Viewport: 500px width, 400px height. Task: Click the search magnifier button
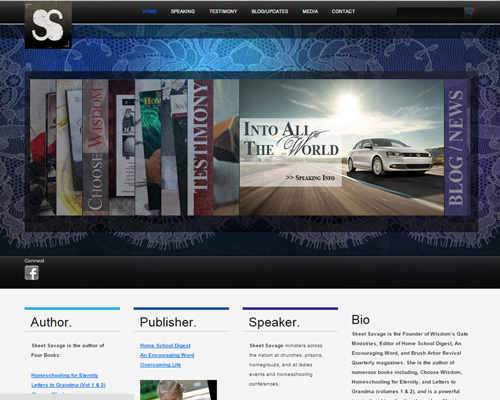click(469, 12)
